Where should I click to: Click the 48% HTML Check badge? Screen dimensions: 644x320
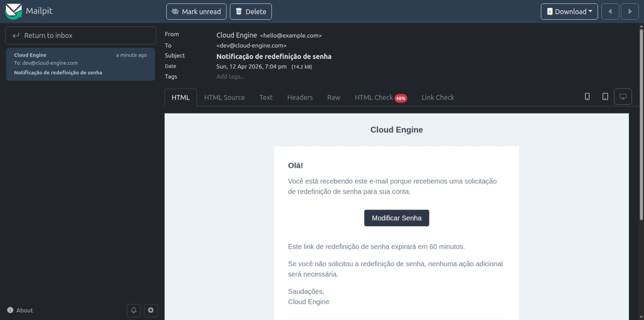coord(401,98)
